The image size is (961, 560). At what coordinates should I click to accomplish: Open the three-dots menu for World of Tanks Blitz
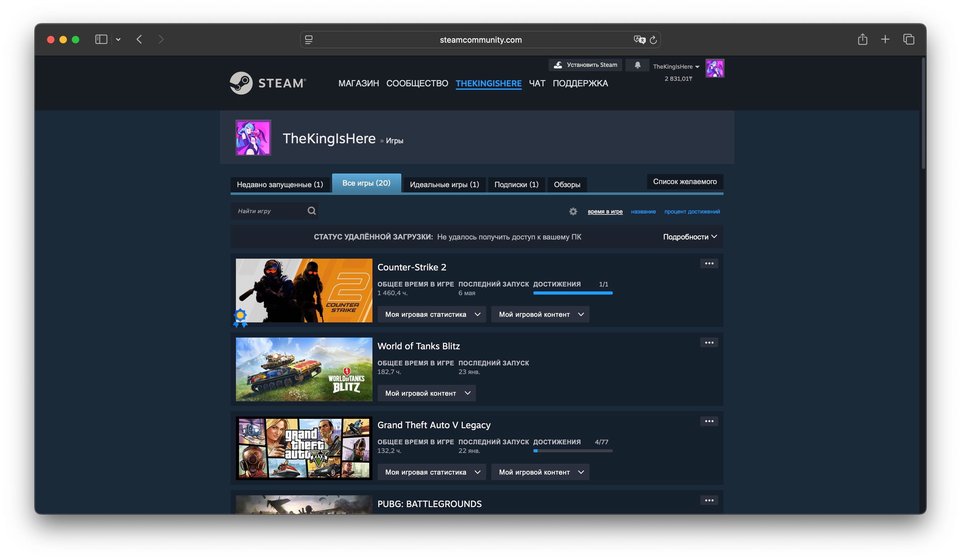(709, 342)
